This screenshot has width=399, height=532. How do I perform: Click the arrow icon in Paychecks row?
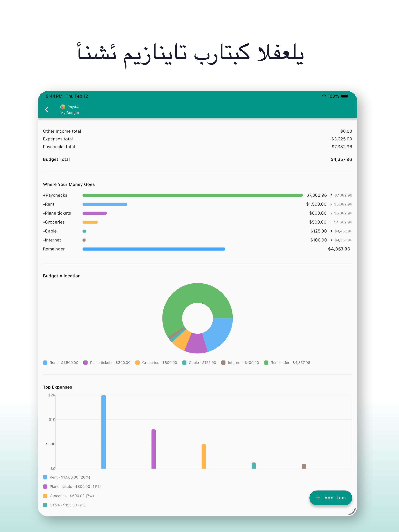click(x=331, y=195)
